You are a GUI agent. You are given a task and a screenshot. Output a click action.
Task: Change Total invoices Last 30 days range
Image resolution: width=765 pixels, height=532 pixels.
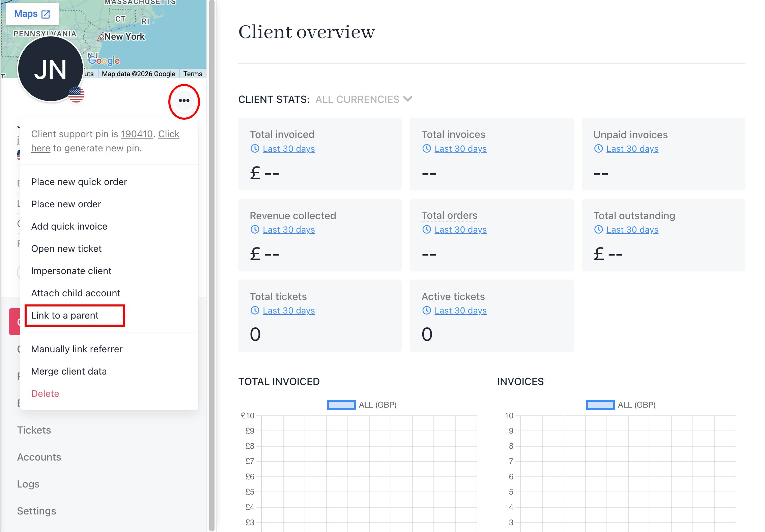pos(460,149)
